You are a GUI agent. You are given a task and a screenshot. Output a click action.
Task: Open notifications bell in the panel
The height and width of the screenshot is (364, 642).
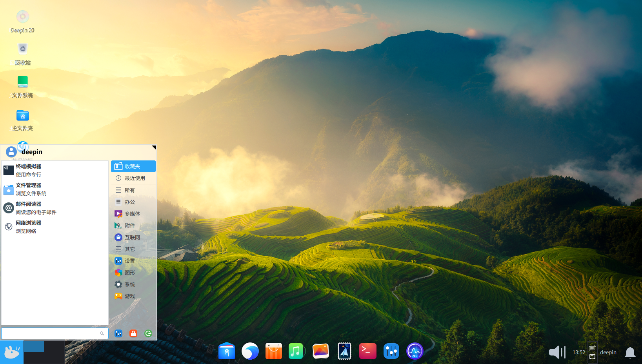point(630,352)
